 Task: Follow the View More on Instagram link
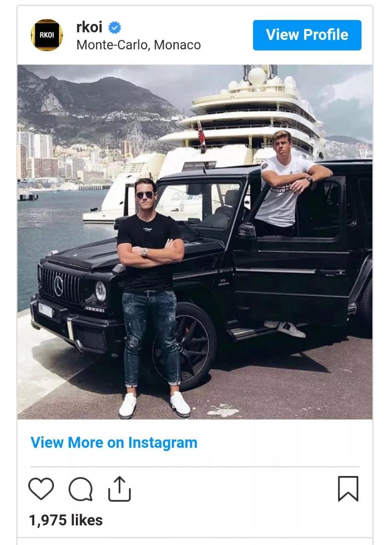coord(114,442)
